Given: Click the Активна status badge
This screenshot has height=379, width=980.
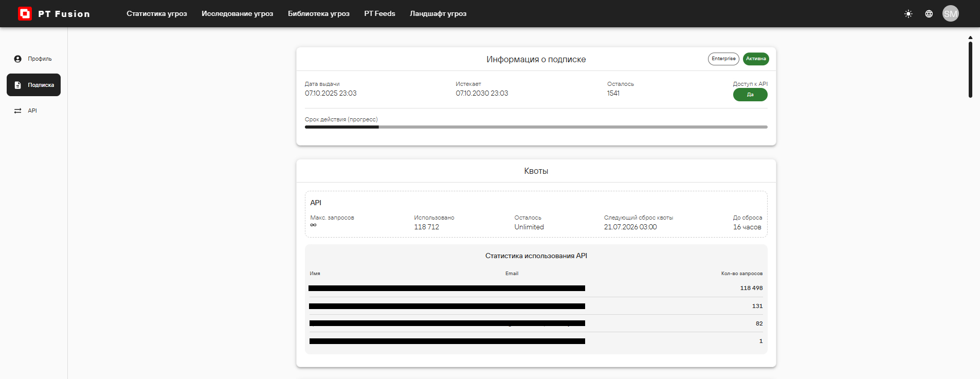Looking at the screenshot, I should point(756,59).
